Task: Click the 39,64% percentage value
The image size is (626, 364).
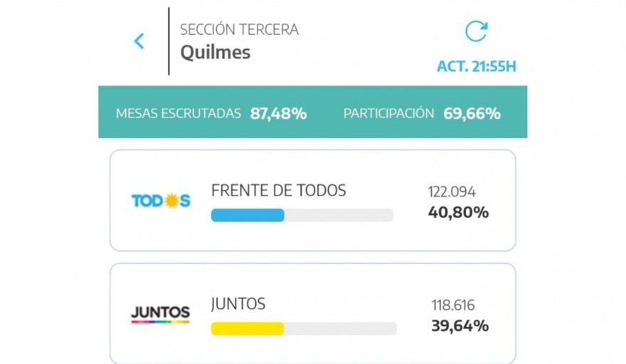Action: 460,326
